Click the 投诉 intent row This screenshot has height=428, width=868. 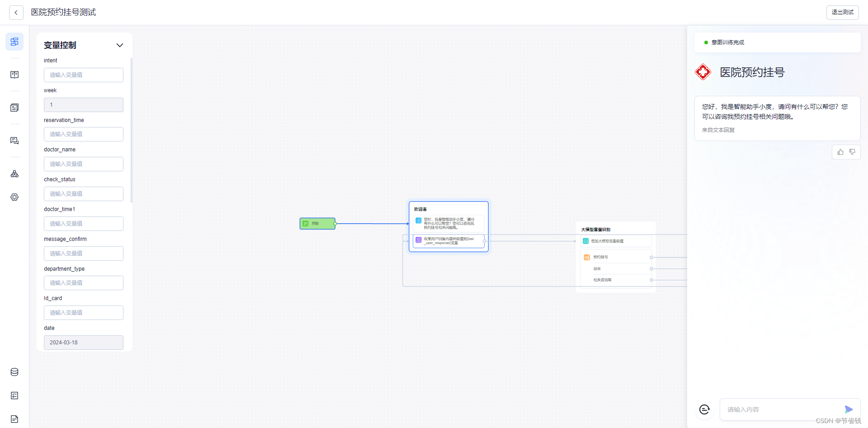[x=616, y=268]
